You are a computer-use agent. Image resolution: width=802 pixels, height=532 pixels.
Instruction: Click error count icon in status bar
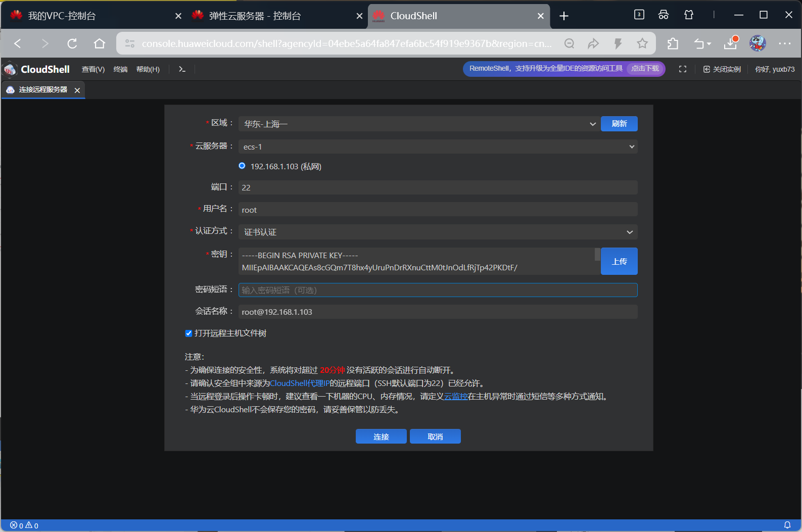coord(14,525)
